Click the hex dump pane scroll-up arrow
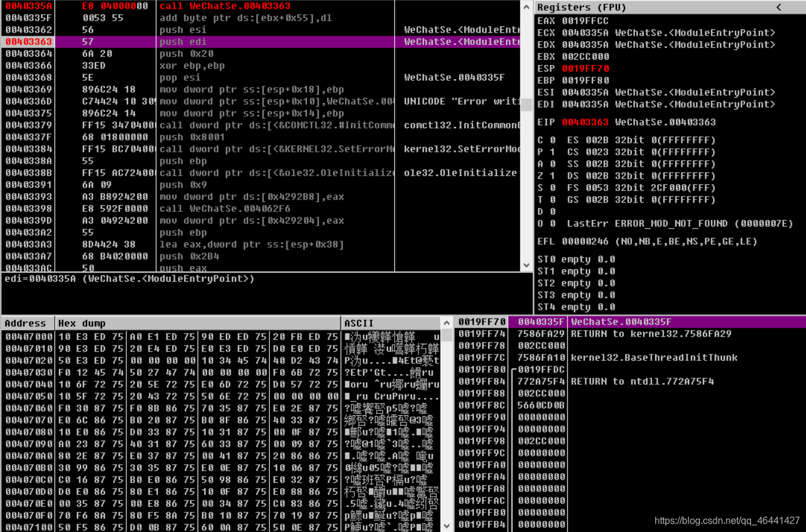The width and height of the screenshot is (806, 532). (x=447, y=323)
